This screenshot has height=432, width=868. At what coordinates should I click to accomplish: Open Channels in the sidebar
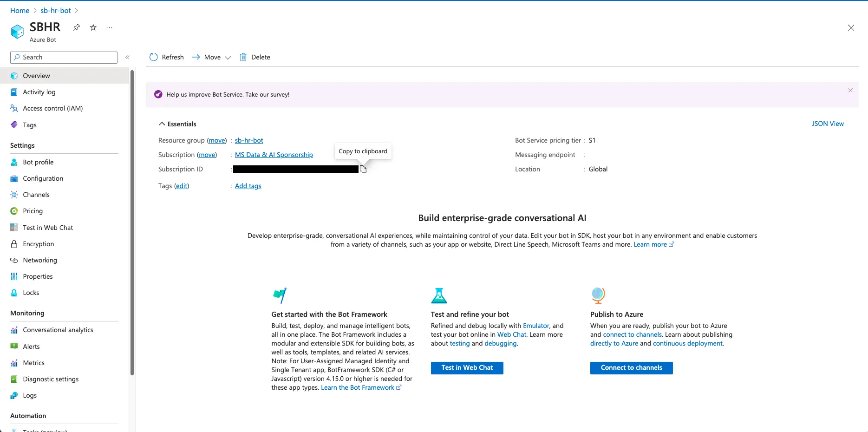[x=36, y=195]
